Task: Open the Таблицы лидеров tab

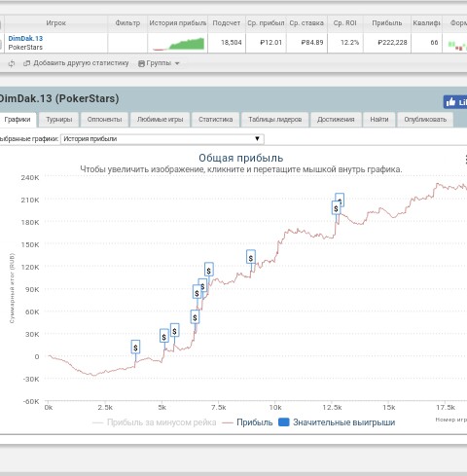Action: (275, 120)
